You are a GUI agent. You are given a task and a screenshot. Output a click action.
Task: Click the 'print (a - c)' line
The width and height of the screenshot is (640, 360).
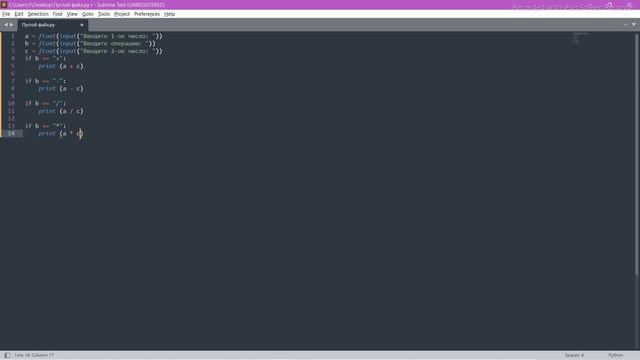[61, 89]
